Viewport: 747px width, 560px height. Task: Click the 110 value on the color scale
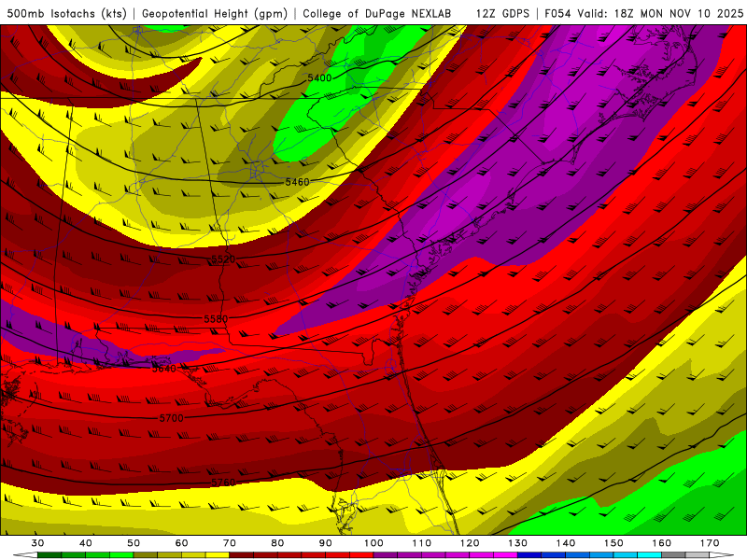tap(422, 543)
